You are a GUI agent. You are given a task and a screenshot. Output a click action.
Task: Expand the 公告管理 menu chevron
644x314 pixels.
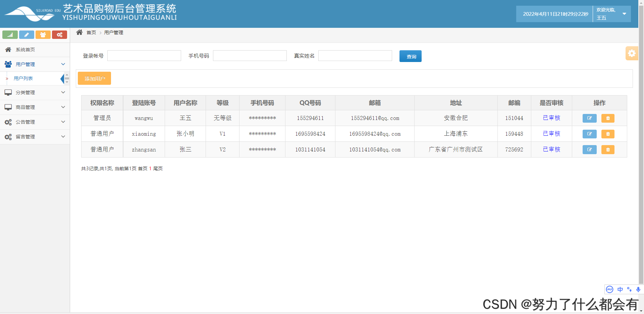63,122
